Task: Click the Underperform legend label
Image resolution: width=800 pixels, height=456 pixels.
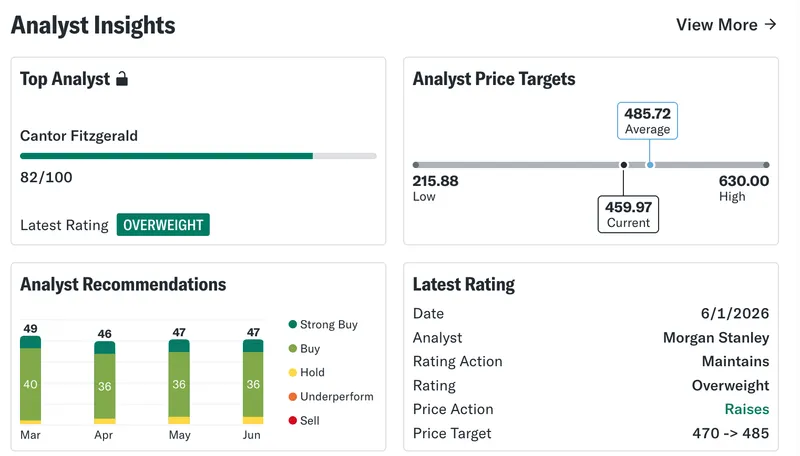Action: (337, 396)
